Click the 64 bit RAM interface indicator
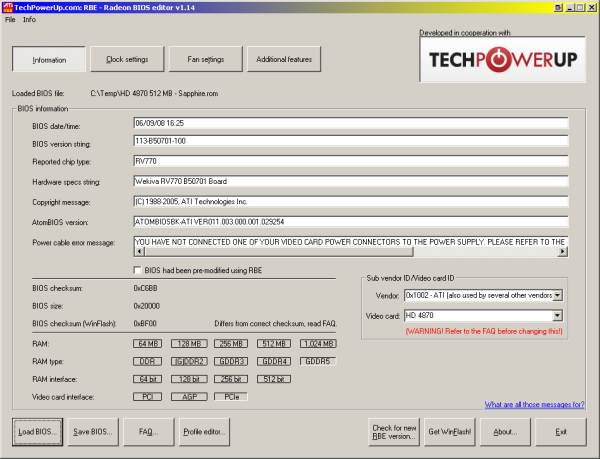Screen dimensions: 600x459 coord(148,379)
